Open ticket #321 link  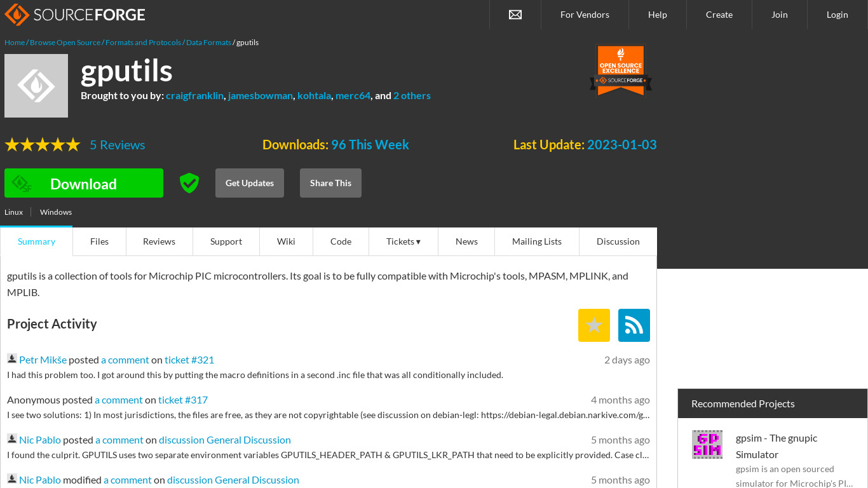tap(189, 360)
